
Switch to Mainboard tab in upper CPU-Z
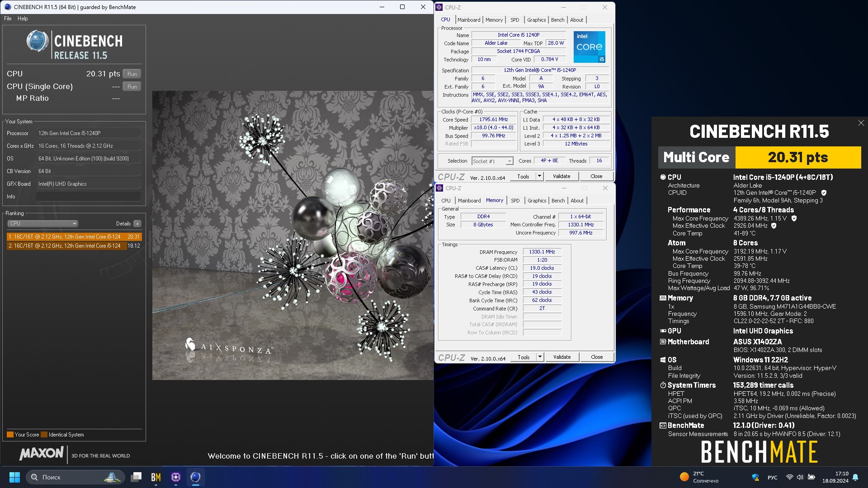coord(469,20)
